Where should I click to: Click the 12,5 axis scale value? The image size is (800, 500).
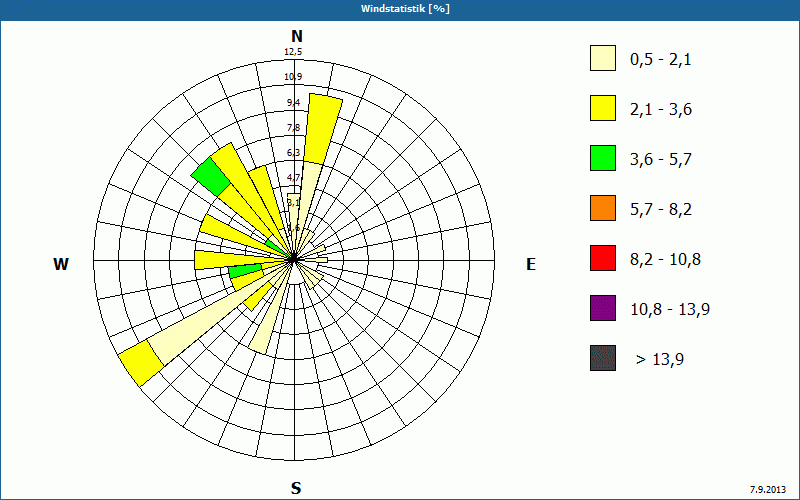[x=293, y=52]
